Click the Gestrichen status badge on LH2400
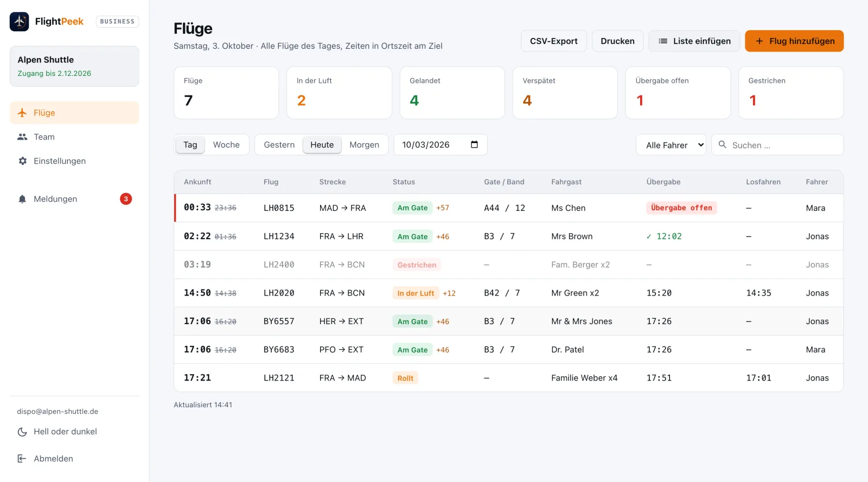Viewport: 868px width, 482px height. [417, 265]
